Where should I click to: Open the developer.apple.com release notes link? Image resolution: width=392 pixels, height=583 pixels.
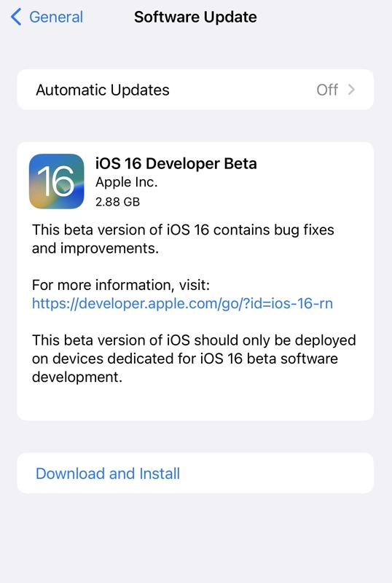182,303
